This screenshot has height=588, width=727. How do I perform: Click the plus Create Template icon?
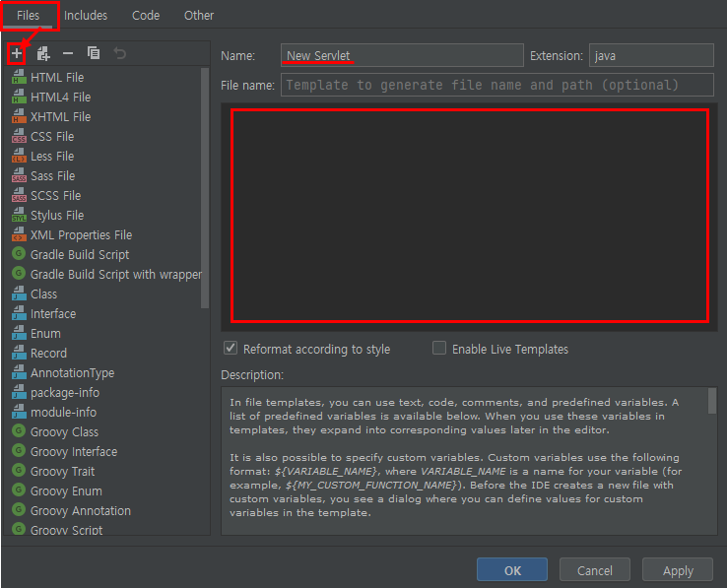(17, 54)
